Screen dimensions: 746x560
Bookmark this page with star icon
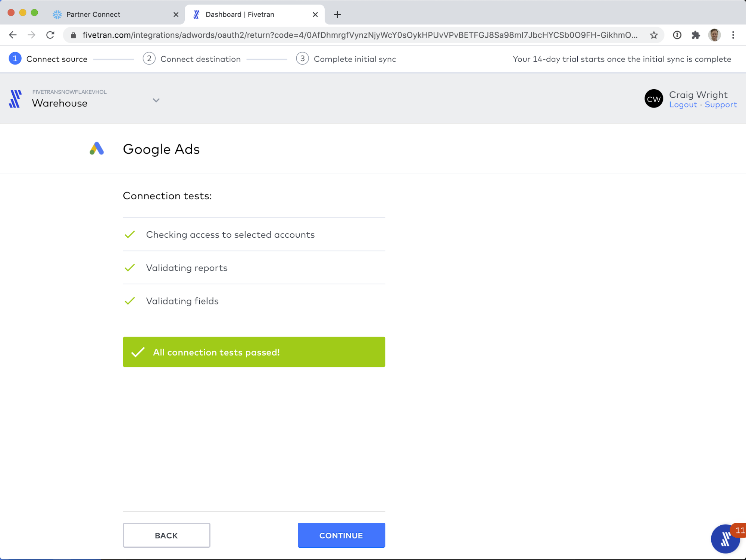pyautogui.click(x=653, y=35)
